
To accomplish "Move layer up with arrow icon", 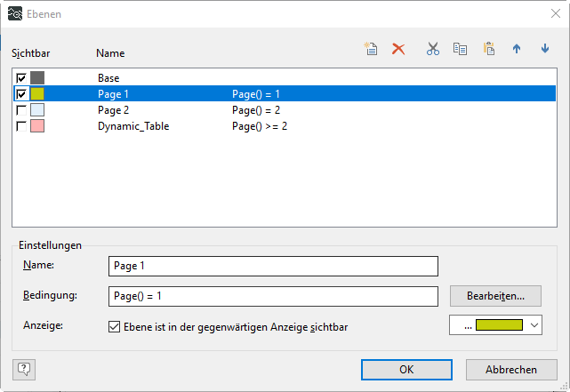I will (516, 49).
